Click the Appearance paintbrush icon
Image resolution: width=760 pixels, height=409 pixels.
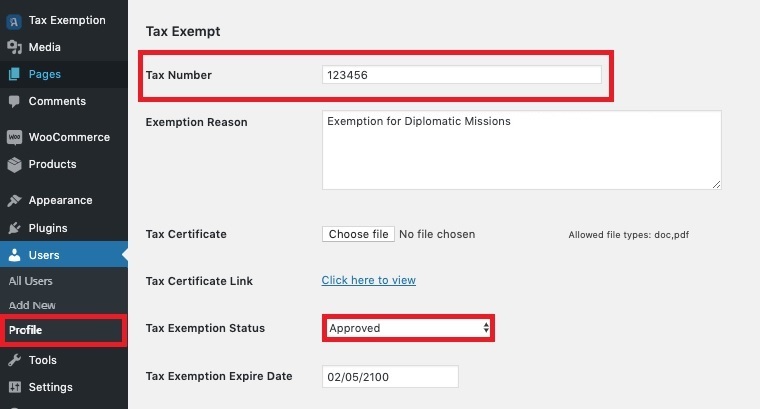click(x=15, y=200)
